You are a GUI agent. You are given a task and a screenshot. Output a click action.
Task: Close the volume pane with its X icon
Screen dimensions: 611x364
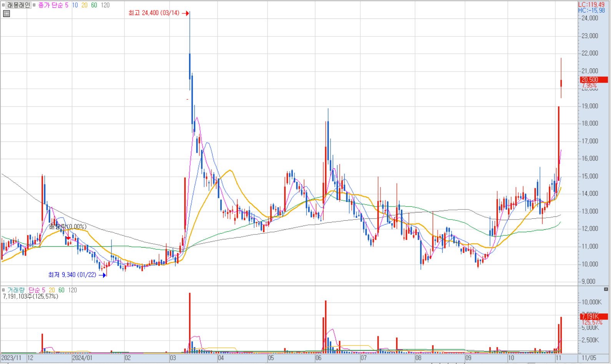(x=606, y=289)
